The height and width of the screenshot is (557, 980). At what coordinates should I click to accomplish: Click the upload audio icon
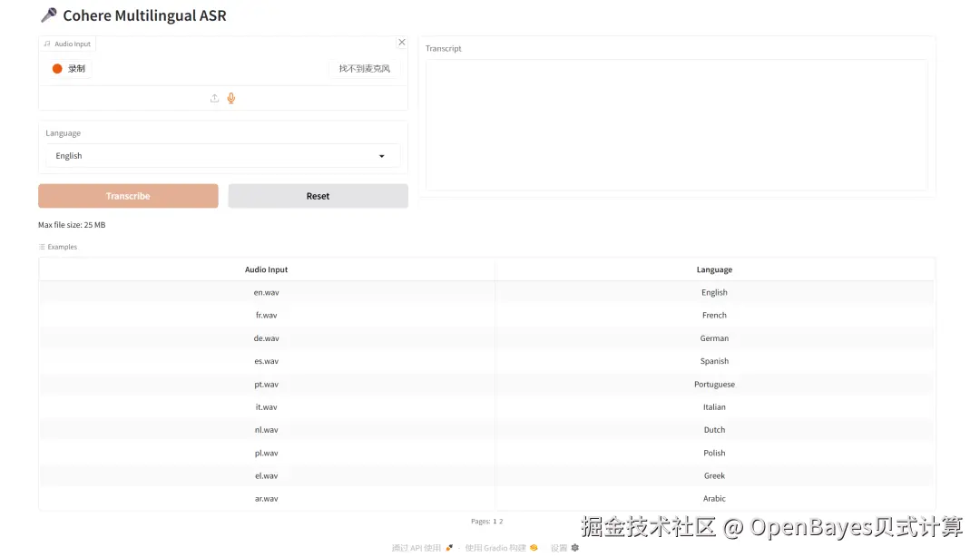point(214,98)
